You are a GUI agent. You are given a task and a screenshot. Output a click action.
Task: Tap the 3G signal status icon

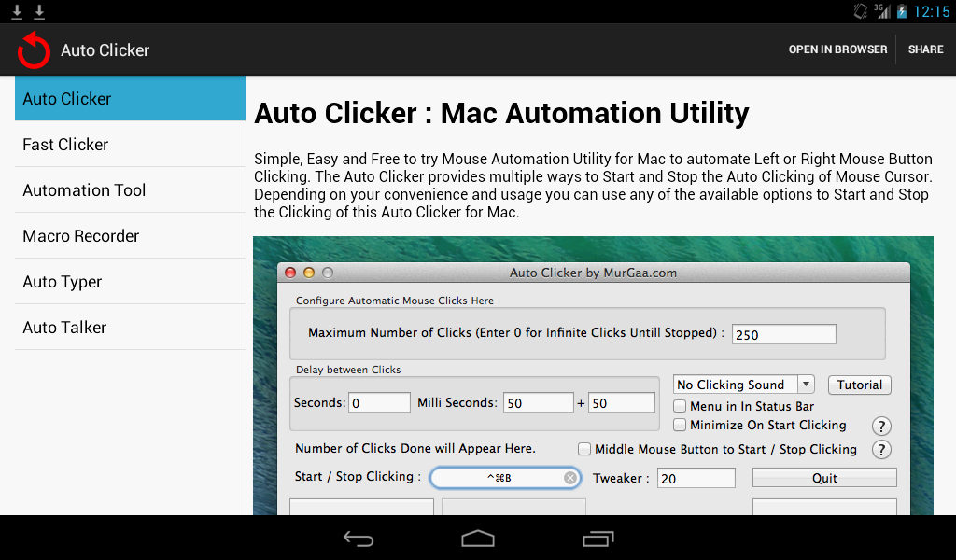pos(881,11)
